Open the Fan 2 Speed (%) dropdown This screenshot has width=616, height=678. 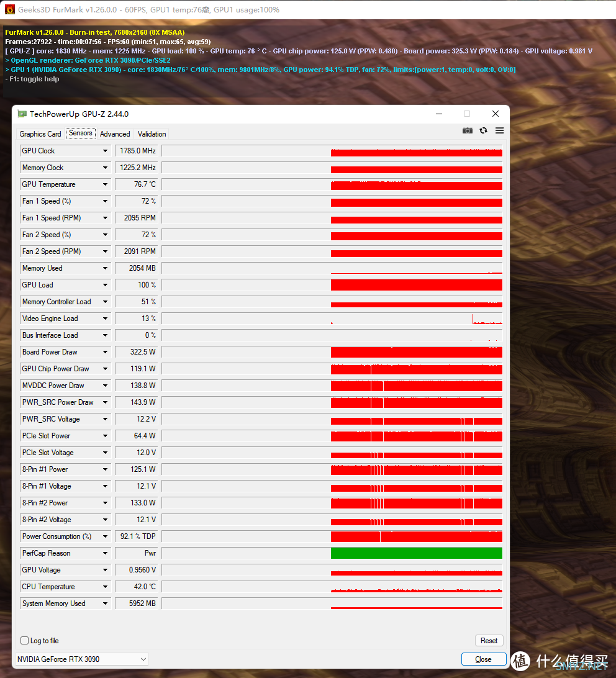pyautogui.click(x=105, y=235)
